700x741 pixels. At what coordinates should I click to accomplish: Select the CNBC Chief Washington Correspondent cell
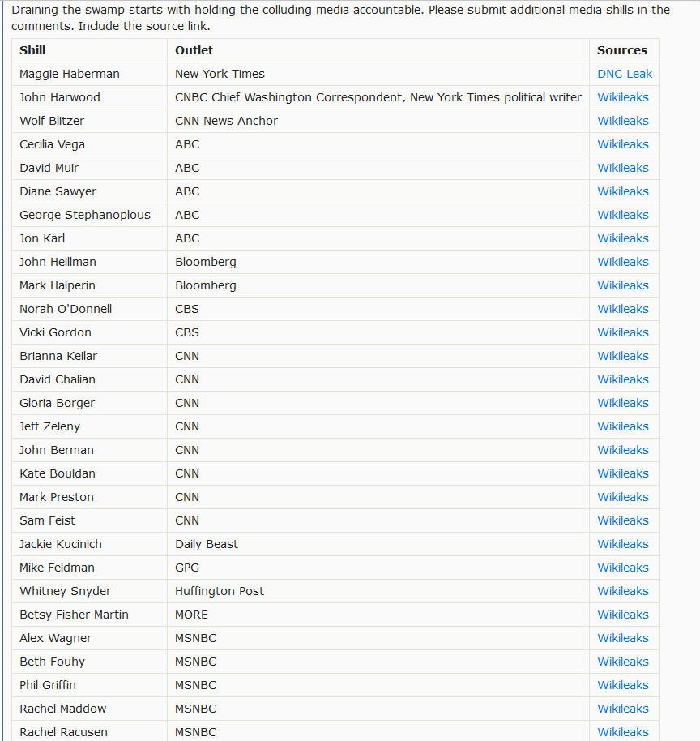point(378,97)
